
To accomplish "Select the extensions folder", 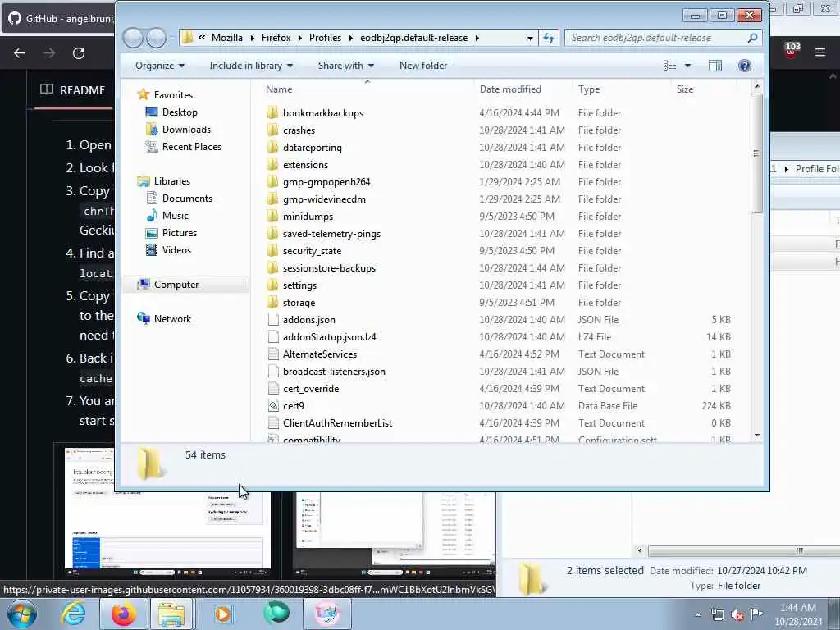I will pos(305,164).
